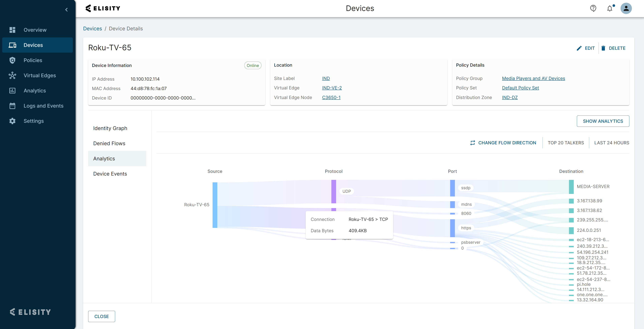Image resolution: width=644 pixels, height=329 pixels.
Task: Click the Settings gear icon
Action: tap(12, 121)
